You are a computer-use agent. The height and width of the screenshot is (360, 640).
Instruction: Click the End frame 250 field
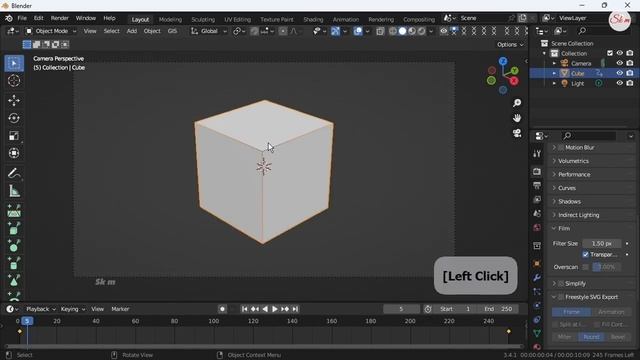tap(499, 309)
